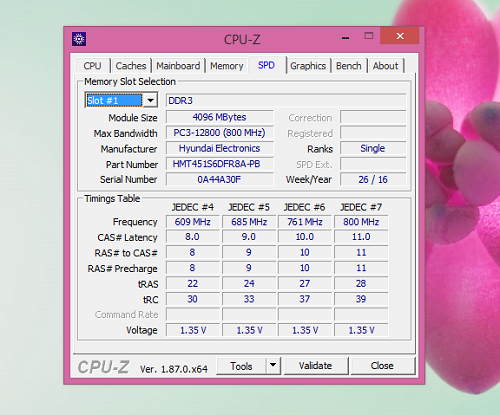Click the Week/Year label
This screenshot has height=415, width=500.
pos(309,180)
